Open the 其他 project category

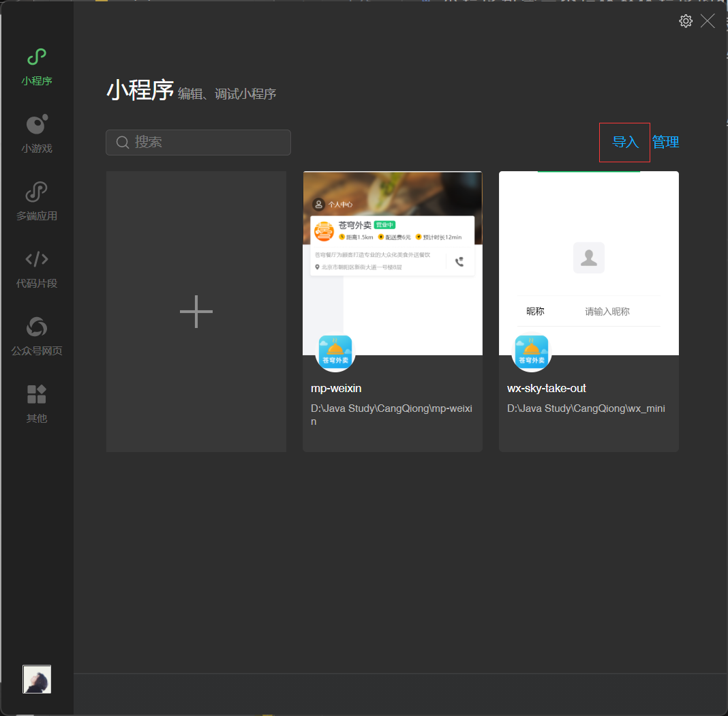(36, 402)
